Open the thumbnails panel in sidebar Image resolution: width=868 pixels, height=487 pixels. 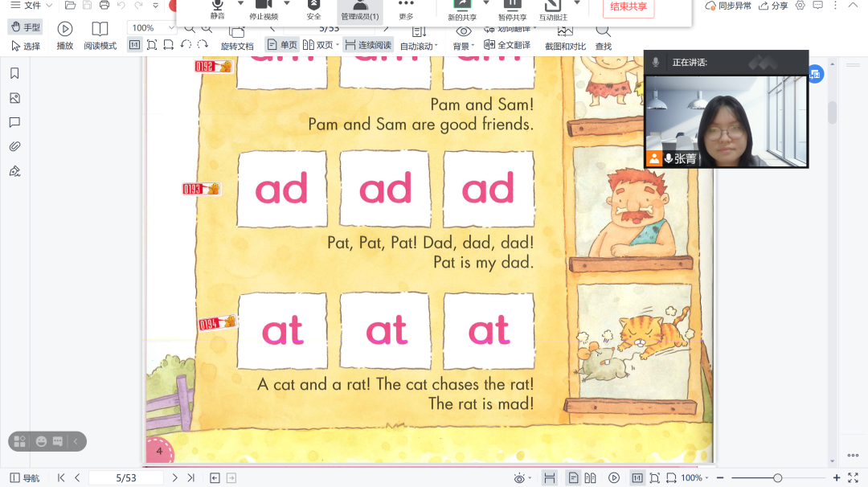tap(14, 98)
